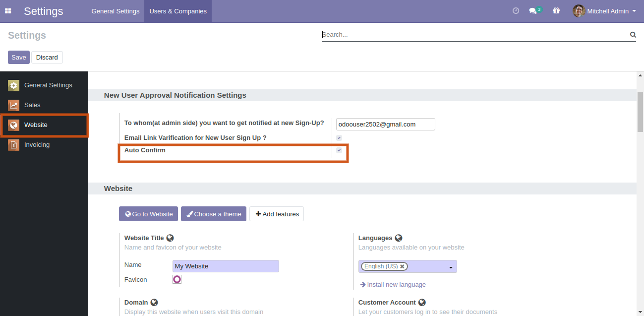The image size is (644, 316).
Task: Click the 'Customer Account' label
Action: (x=387, y=303)
